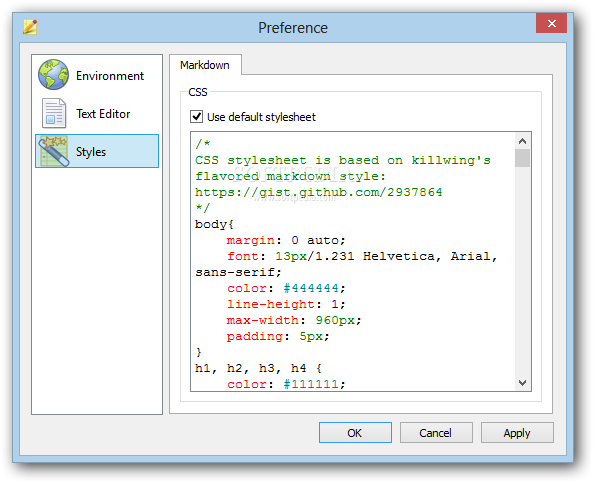Place cursor on 'body{' line
Viewport: 594px width, 483px height.
pos(214,224)
